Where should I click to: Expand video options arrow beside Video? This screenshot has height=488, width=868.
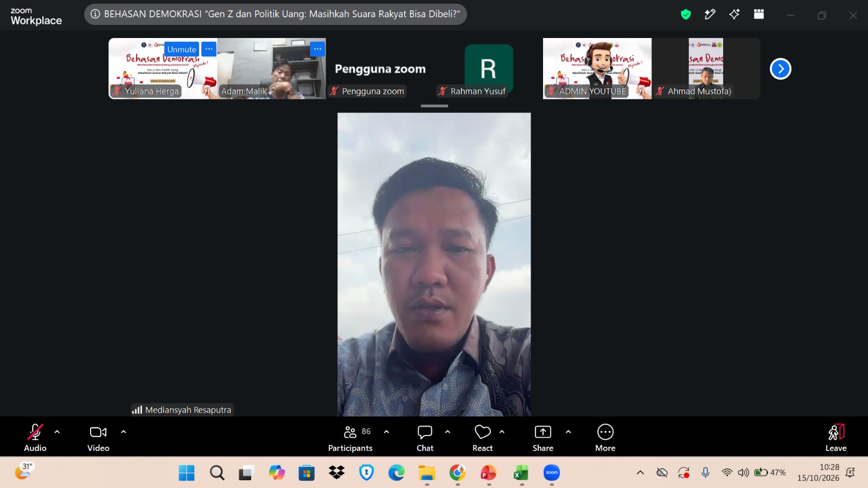(124, 432)
